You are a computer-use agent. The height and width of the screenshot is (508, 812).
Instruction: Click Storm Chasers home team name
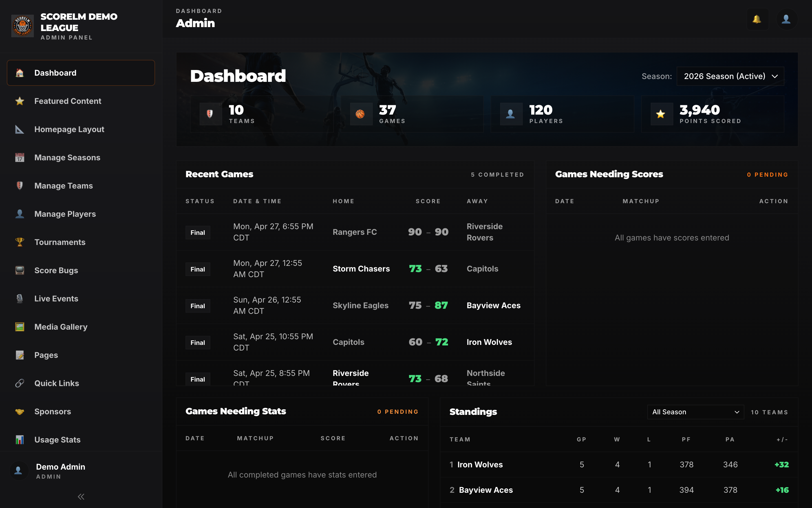(361, 269)
